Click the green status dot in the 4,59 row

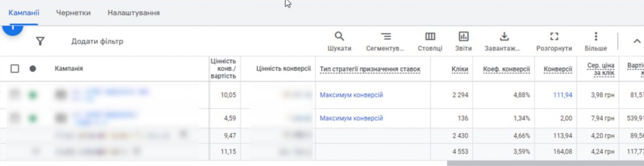pos(32,118)
